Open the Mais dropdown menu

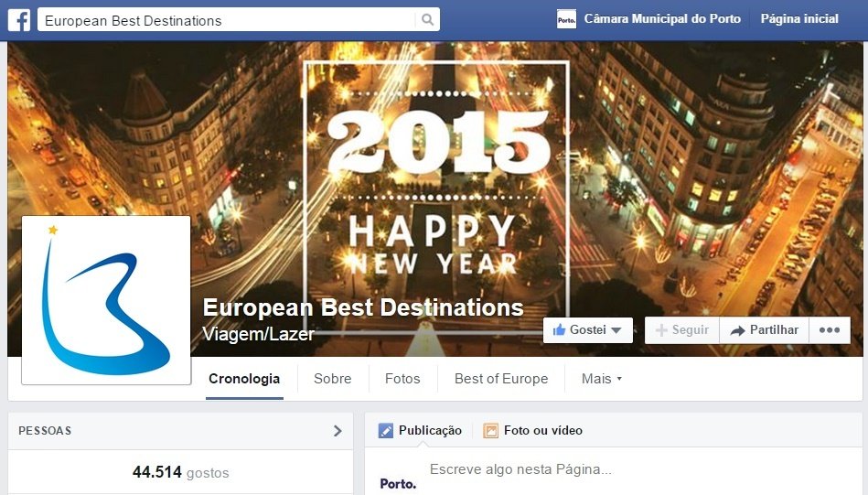[602, 379]
